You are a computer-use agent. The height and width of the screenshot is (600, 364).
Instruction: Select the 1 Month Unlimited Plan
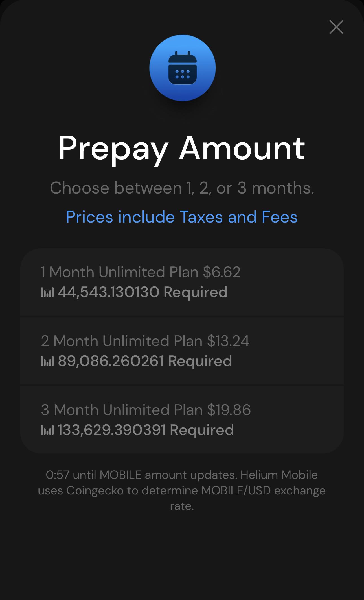pos(182,282)
